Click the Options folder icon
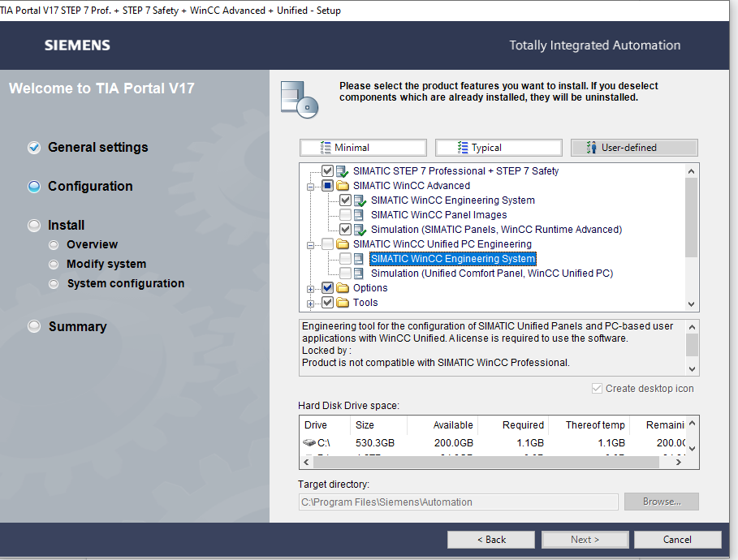 [x=343, y=288]
